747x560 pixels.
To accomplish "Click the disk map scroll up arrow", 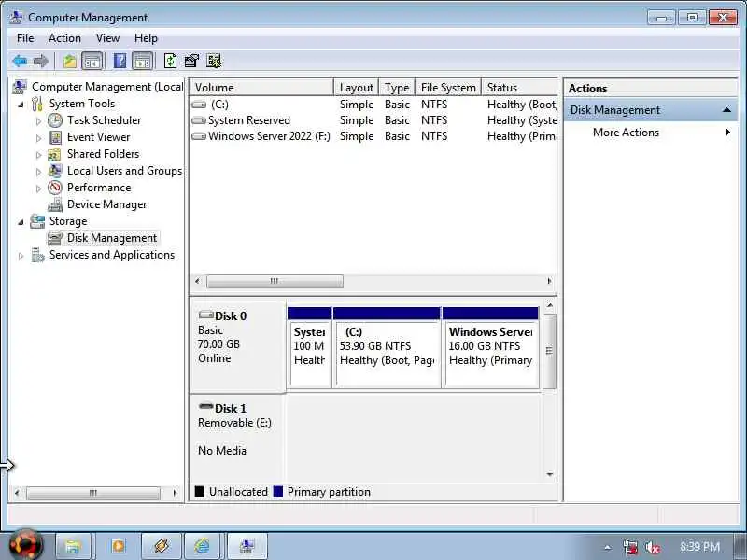I will (550, 305).
